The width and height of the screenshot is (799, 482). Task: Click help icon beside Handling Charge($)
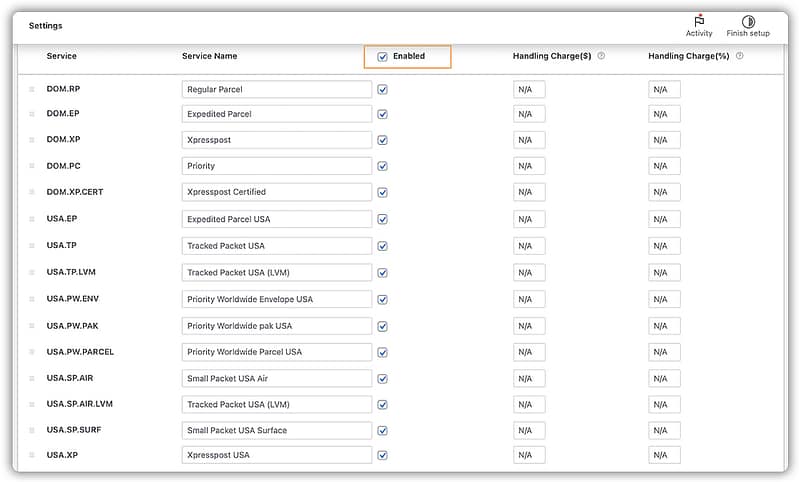click(601, 56)
